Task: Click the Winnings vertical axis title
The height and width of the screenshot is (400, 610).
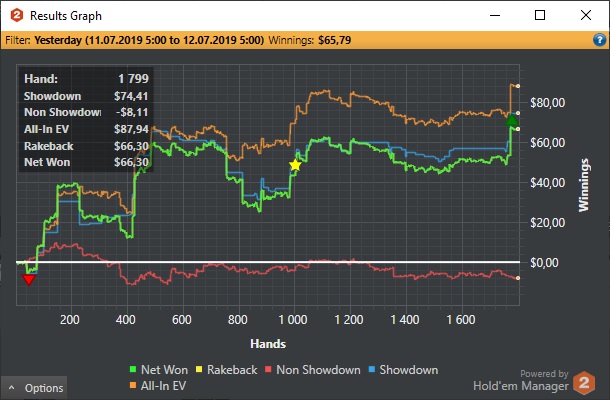Action: click(x=584, y=185)
